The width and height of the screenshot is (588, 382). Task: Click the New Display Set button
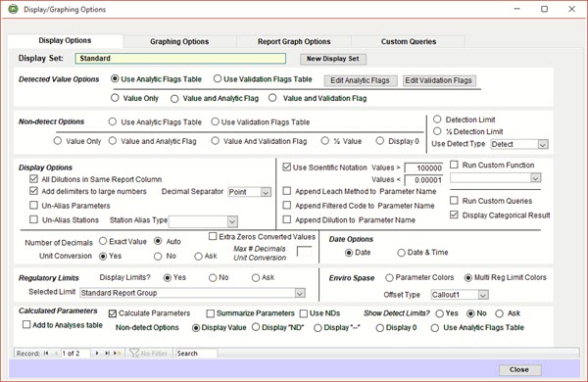click(x=333, y=59)
